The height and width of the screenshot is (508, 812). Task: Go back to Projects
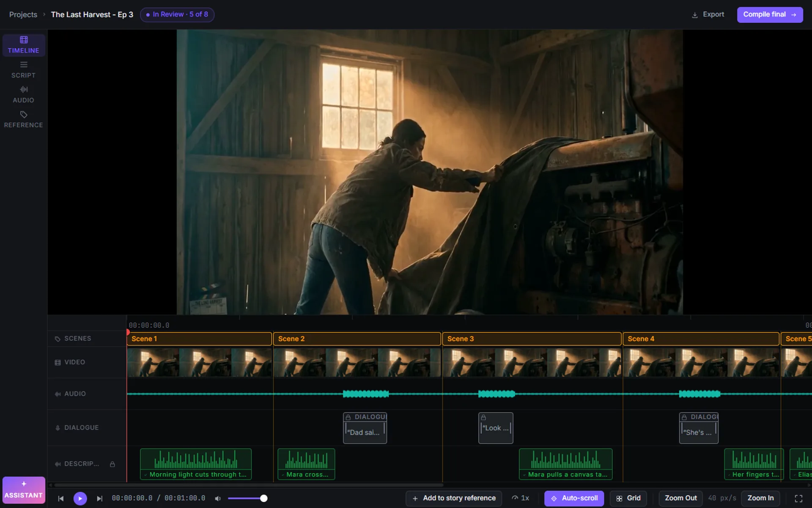pyautogui.click(x=23, y=14)
